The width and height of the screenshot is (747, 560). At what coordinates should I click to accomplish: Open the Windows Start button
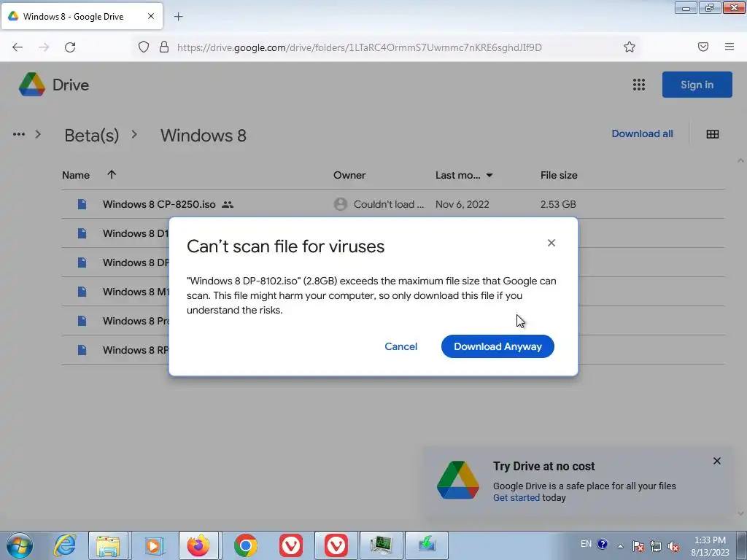click(20, 545)
